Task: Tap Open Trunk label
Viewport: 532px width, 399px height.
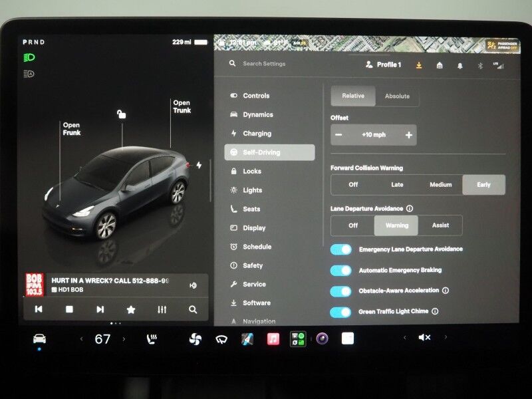Action: click(x=182, y=106)
